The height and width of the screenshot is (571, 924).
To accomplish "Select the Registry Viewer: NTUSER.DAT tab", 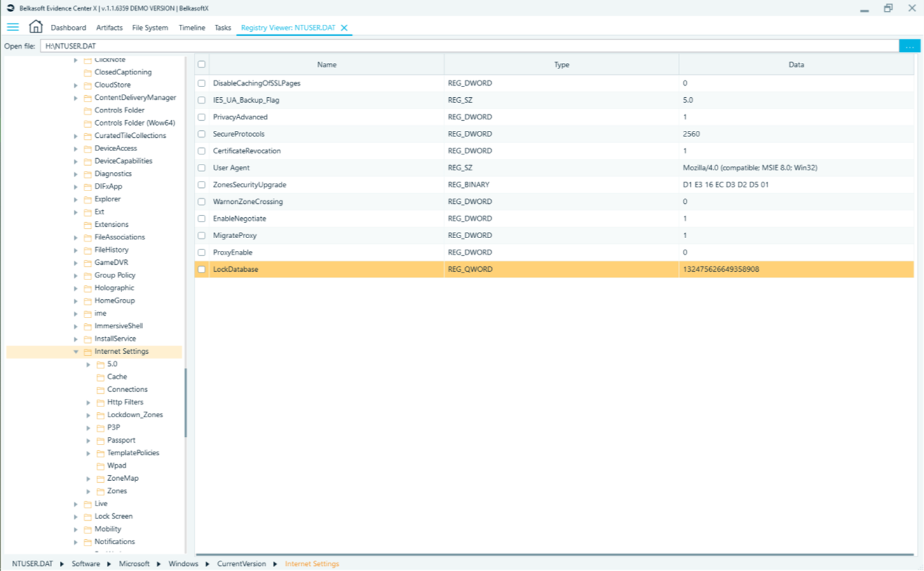I will coord(288,28).
